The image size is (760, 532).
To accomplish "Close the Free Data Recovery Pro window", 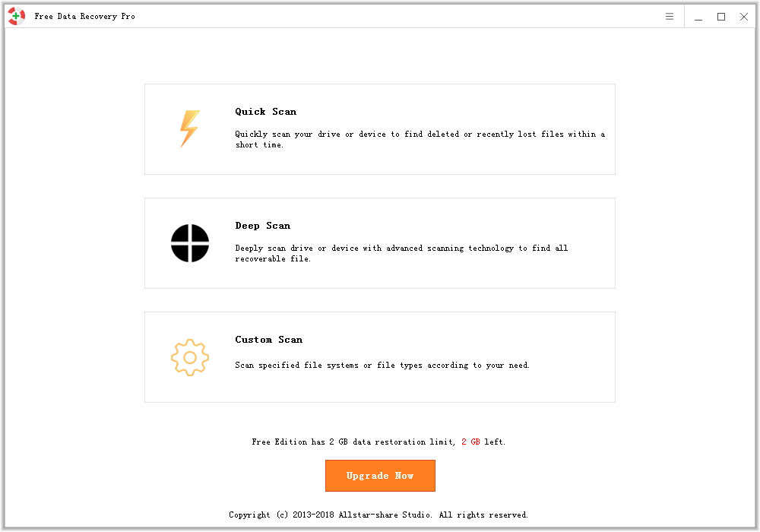I will (x=744, y=17).
